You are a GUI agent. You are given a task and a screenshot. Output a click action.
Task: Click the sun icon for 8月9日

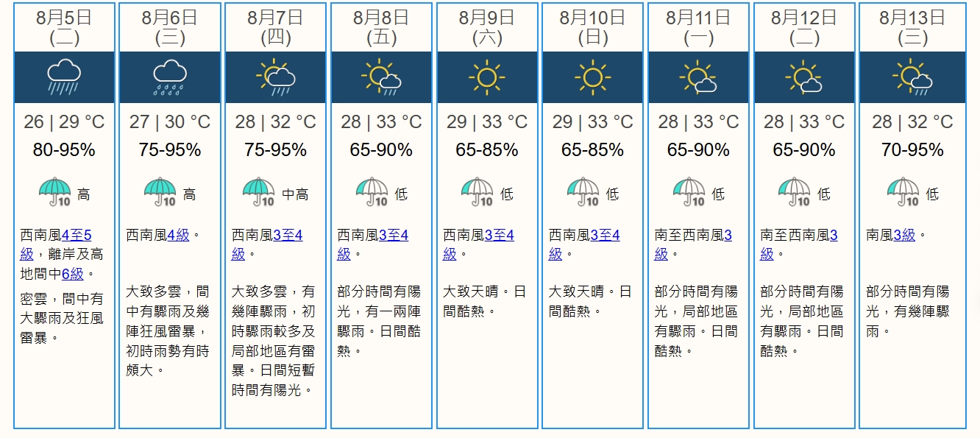pyautogui.click(x=487, y=77)
